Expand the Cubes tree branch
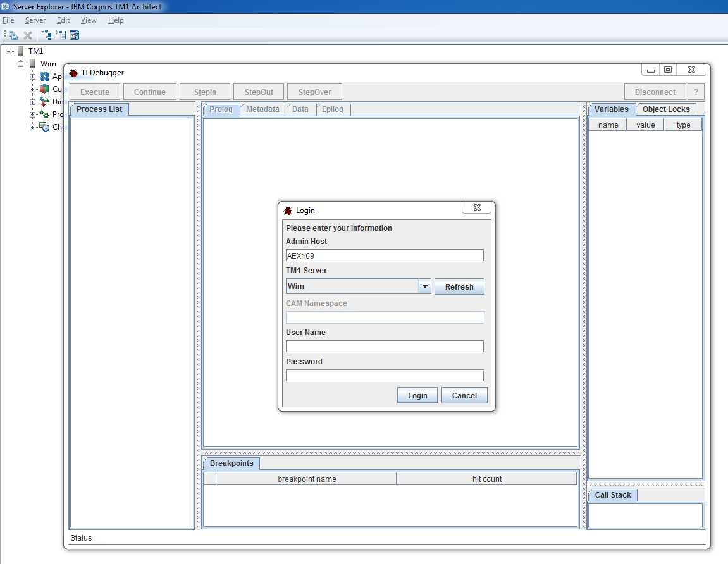This screenshot has width=728, height=564. tap(33, 89)
